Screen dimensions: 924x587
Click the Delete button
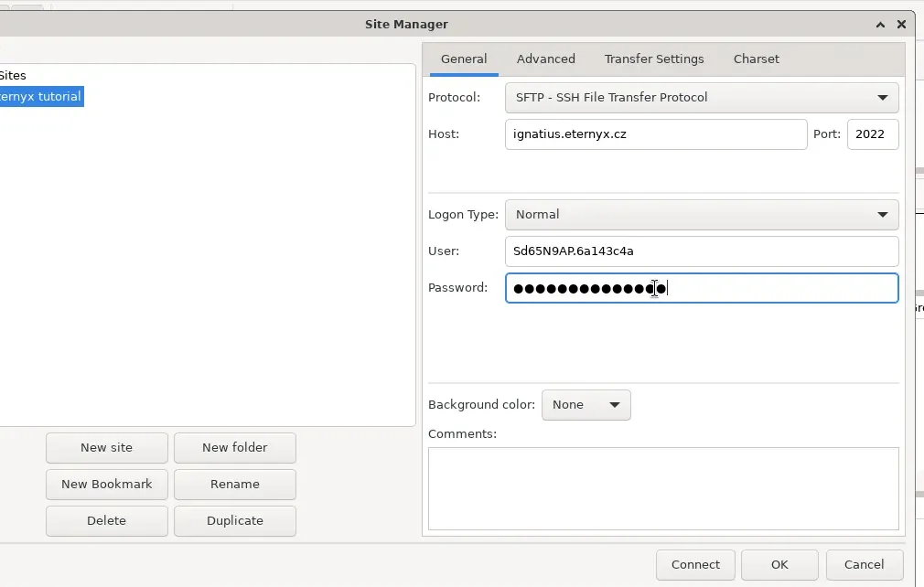[107, 521]
